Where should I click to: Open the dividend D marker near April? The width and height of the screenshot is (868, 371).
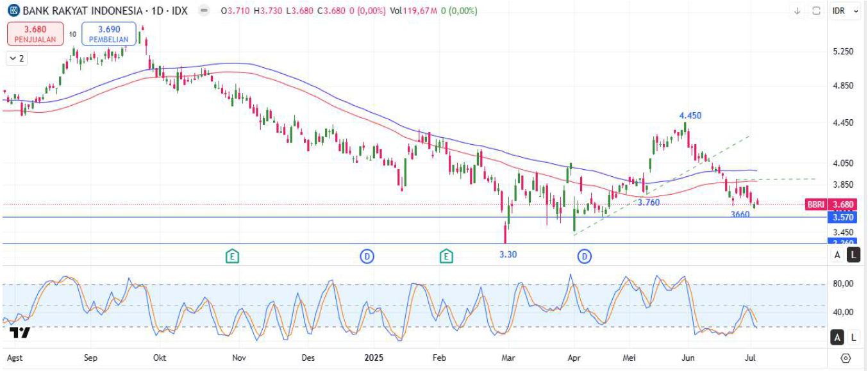pos(585,256)
